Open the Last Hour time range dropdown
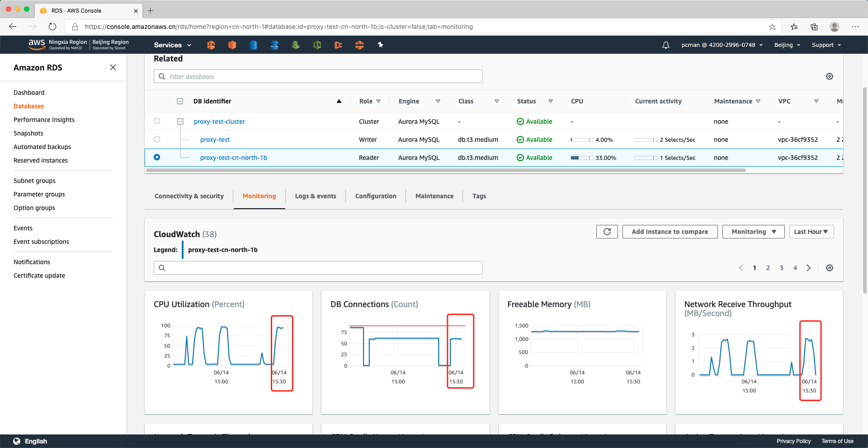Screen dimensions: 868x448 (x=811, y=232)
